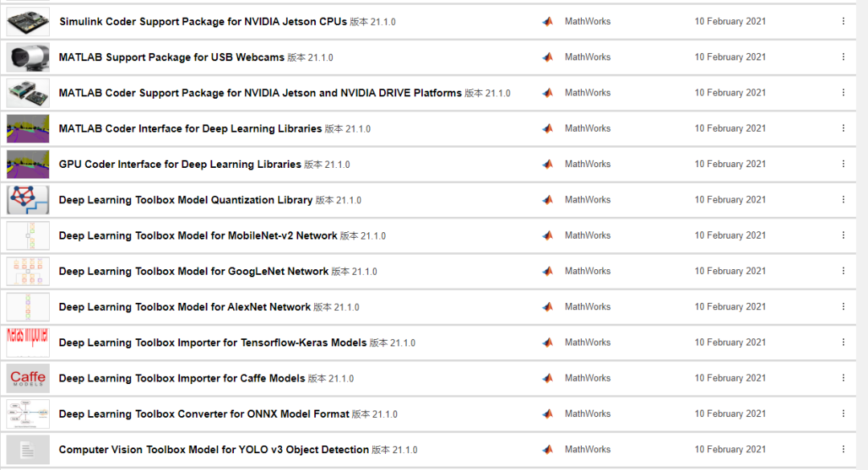Image resolution: width=868 pixels, height=470 pixels.
Task: Open options menu for ONNX Model Format converter
Action: pos(843,414)
